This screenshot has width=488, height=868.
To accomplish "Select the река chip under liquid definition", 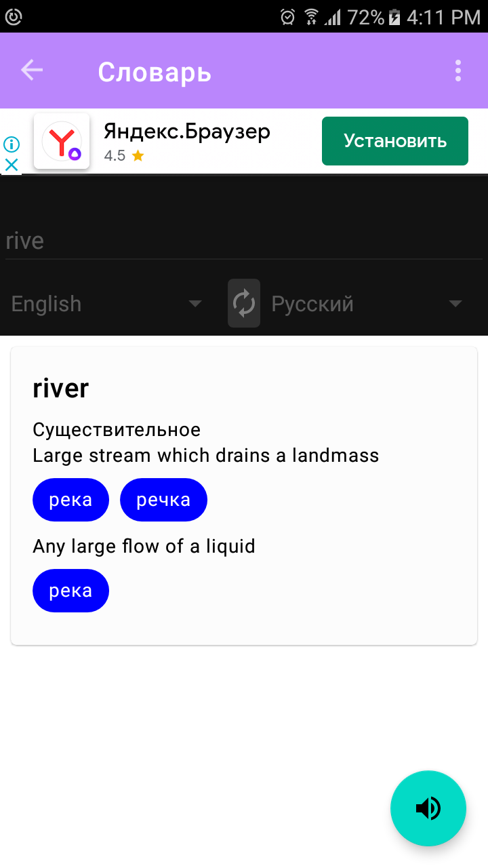I will 70,591.
